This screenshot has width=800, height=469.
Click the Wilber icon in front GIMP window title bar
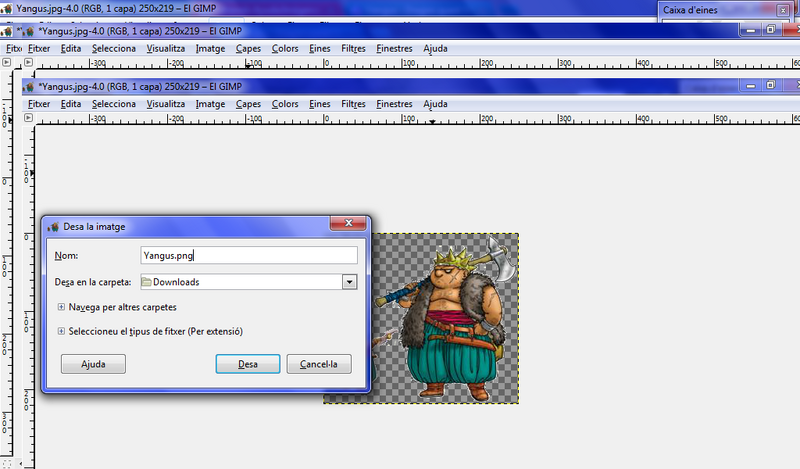[29, 87]
